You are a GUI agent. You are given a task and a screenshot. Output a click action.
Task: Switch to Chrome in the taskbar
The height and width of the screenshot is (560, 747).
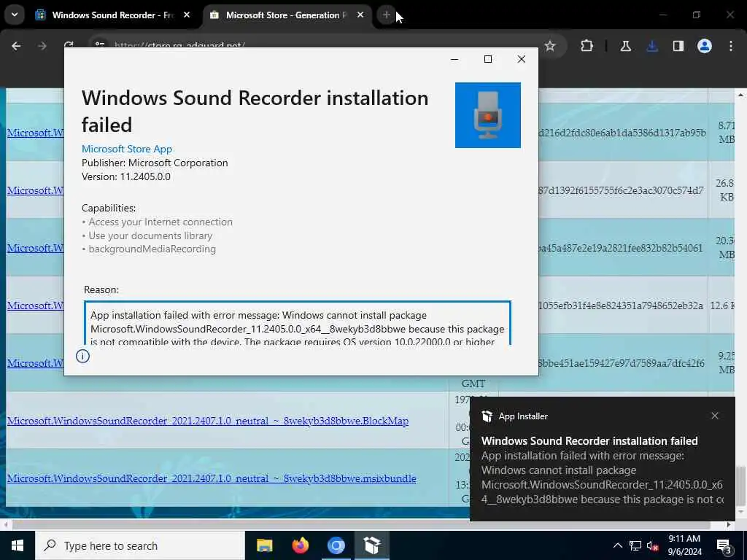(336, 545)
